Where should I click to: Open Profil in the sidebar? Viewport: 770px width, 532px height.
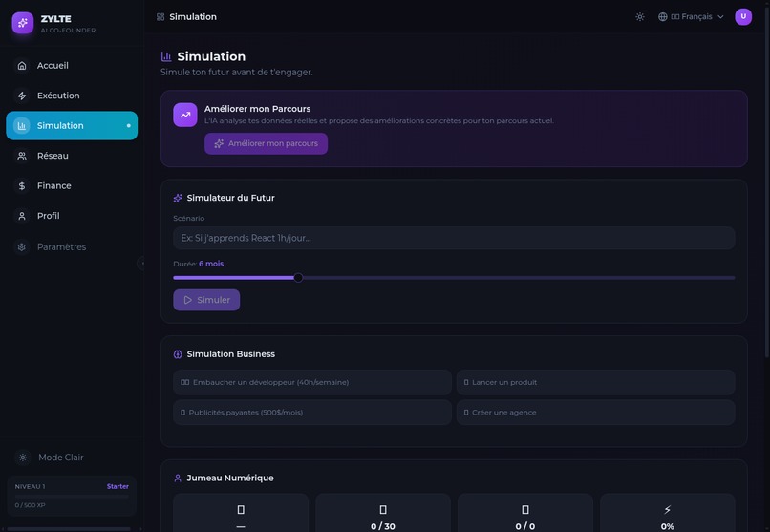tap(72, 216)
